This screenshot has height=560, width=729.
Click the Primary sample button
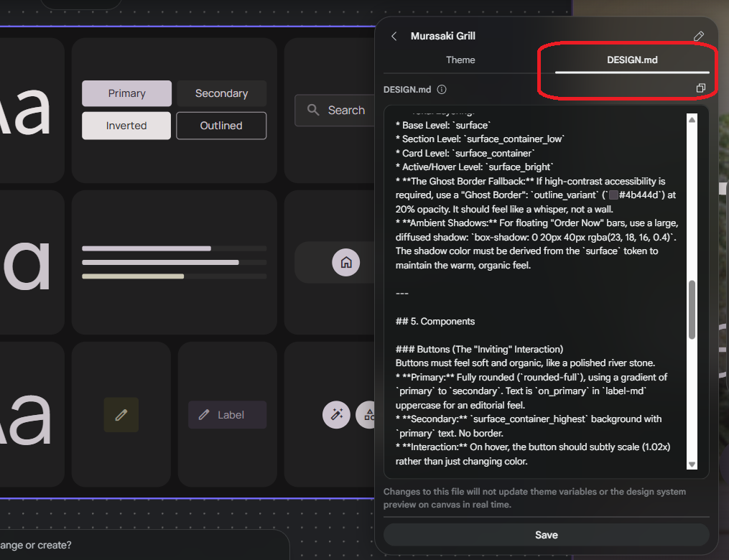click(x=126, y=93)
